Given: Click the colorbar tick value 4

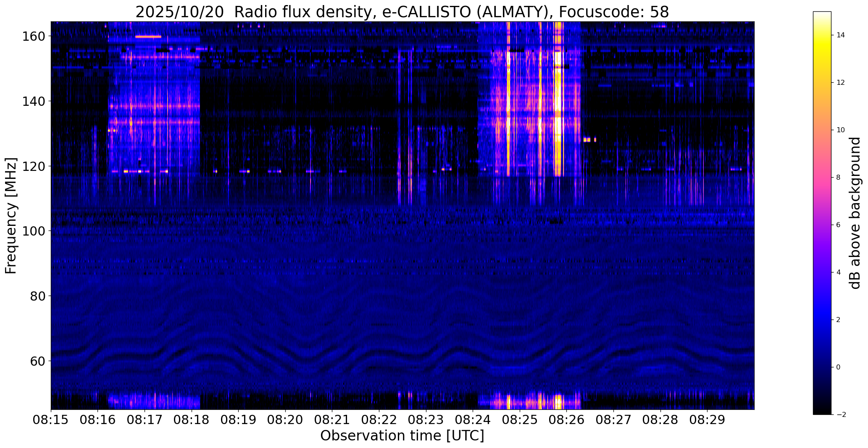Looking at the screenshot, I should coord(839,272).
